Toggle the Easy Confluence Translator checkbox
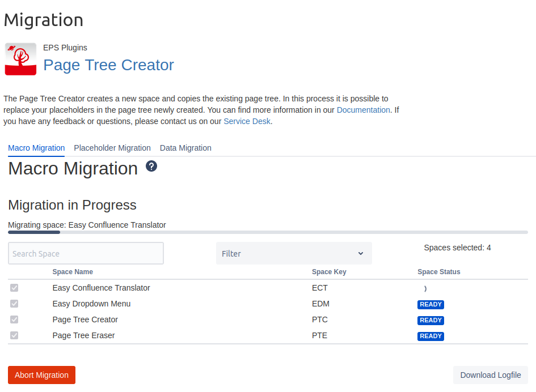This screenshot has height=392, width=536. tap(14, 288)
